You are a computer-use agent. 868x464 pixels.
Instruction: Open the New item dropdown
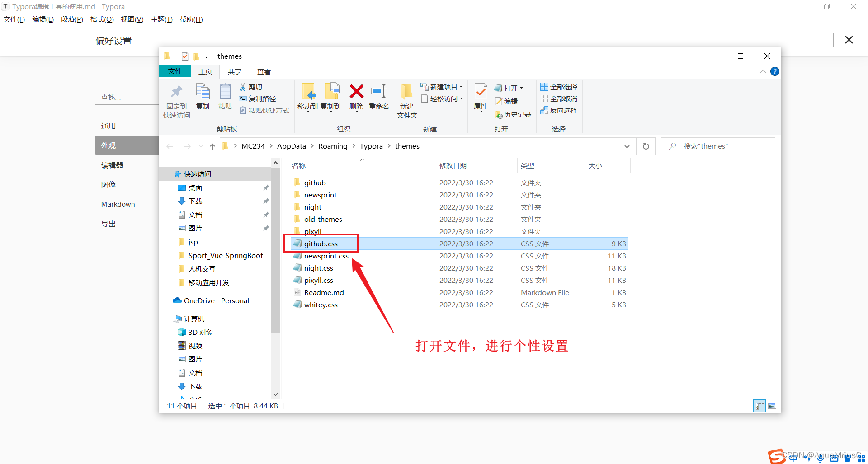[x=442, y=87]
